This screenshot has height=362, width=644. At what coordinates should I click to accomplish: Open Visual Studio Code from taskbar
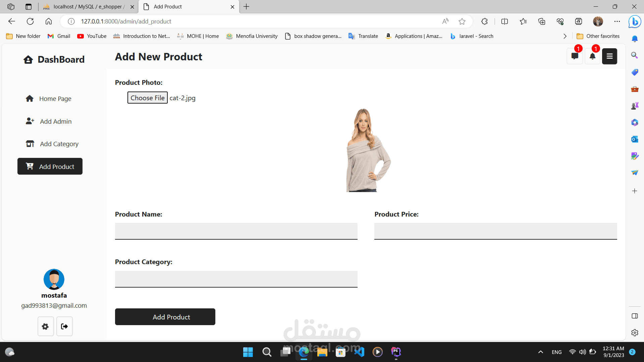coord(359,352)
